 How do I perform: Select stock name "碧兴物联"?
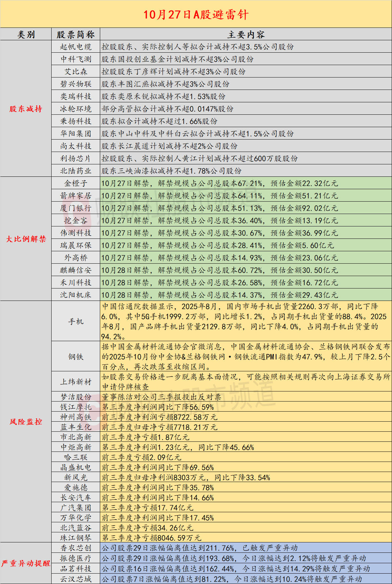pos(76,84)
